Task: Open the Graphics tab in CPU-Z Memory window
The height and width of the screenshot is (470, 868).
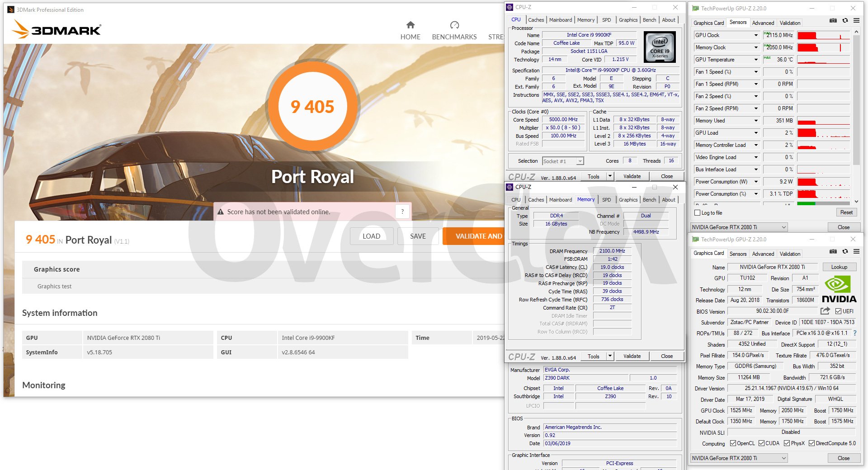Action: coord(628,200)
